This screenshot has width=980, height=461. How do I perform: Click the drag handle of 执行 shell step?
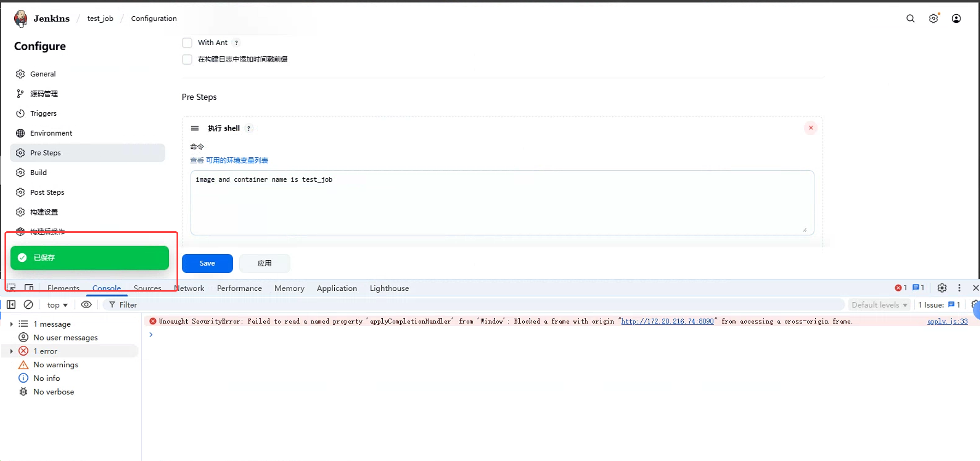[x=195, y=128]
